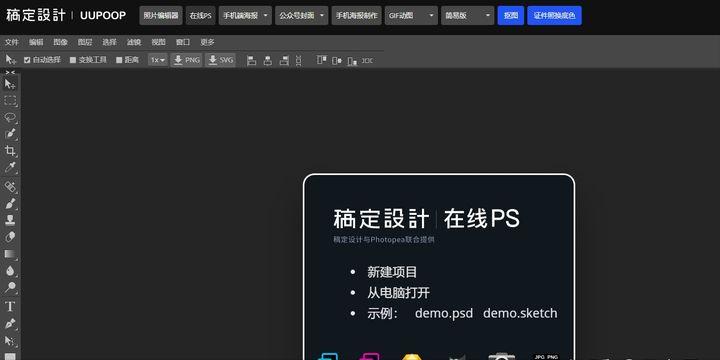Viewport: 720px width, 360px height.
Task: Select the Pen tool
Action: (10, 323)
